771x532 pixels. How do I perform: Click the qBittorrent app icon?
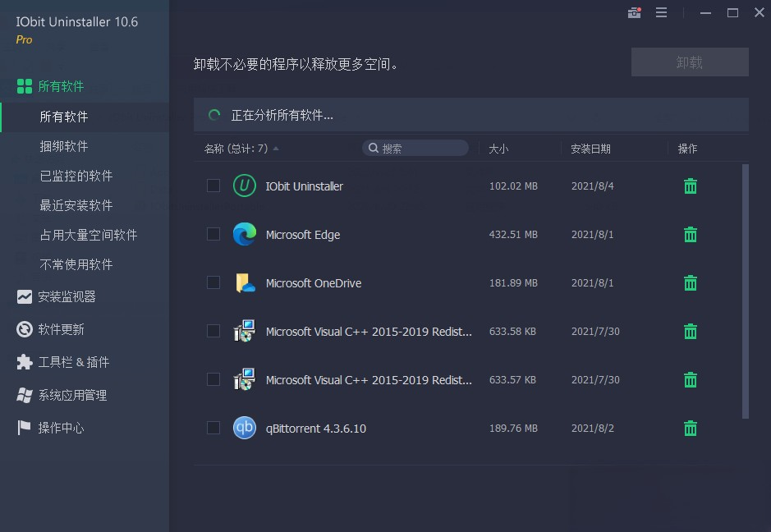point(245,428)
